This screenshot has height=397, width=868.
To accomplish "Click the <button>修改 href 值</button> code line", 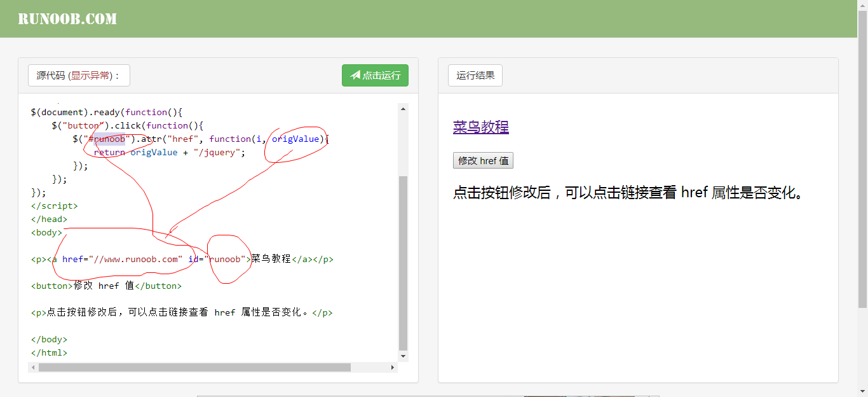I will click(x=106, y=286).
